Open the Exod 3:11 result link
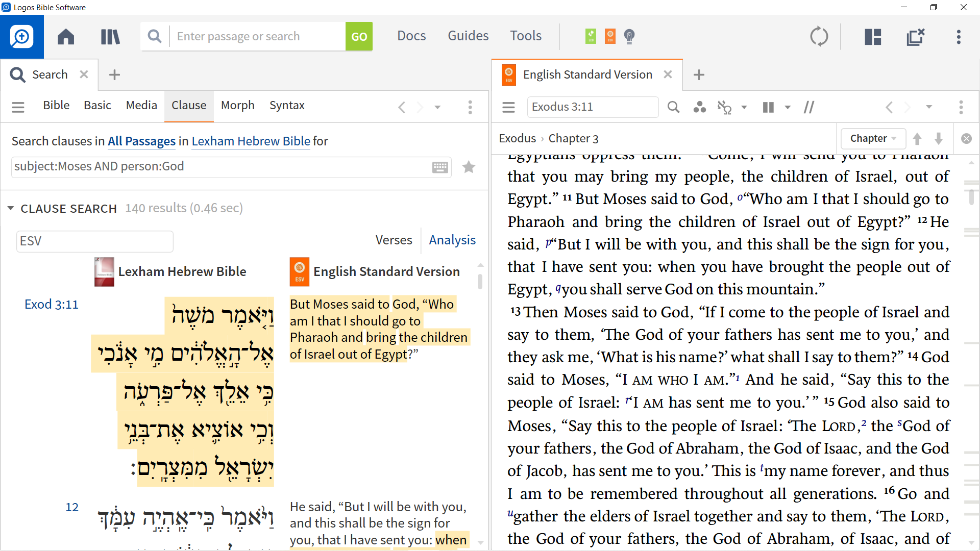The width and height of the screenshot is (980, 551). coord(52,304)
